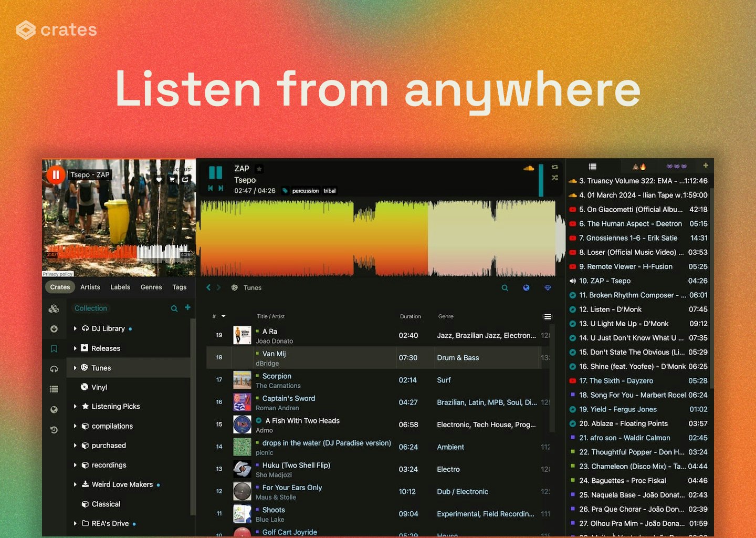Pause playback with the teal pause button
Image resolution: width=756 pixels, height=538 pixels.
click(x=215, y=172)
